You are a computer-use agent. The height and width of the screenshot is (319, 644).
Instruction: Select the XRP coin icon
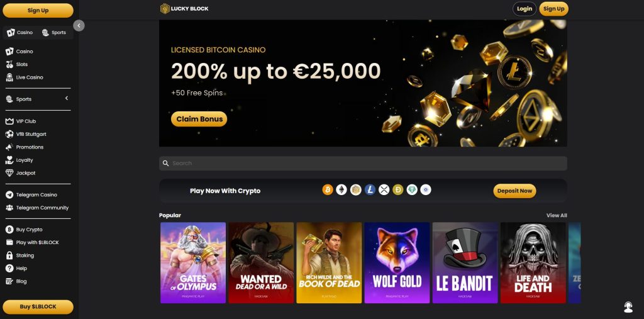point(384,189)
